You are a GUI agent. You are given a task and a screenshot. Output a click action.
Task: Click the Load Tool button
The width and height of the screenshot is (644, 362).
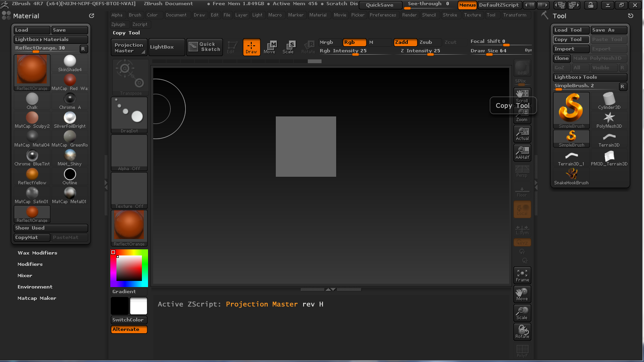(571, 30)
